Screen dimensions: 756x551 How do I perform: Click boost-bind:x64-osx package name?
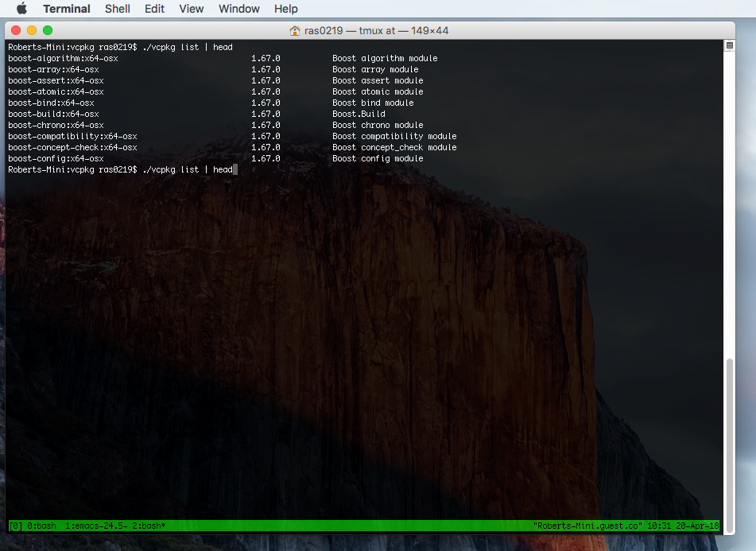(x=51, y=103)
